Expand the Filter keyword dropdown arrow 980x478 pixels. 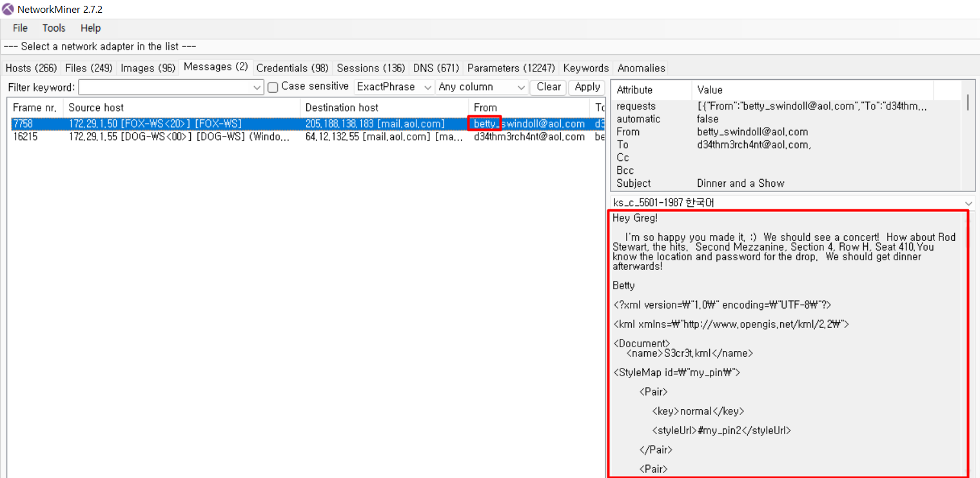click(258, 87)
